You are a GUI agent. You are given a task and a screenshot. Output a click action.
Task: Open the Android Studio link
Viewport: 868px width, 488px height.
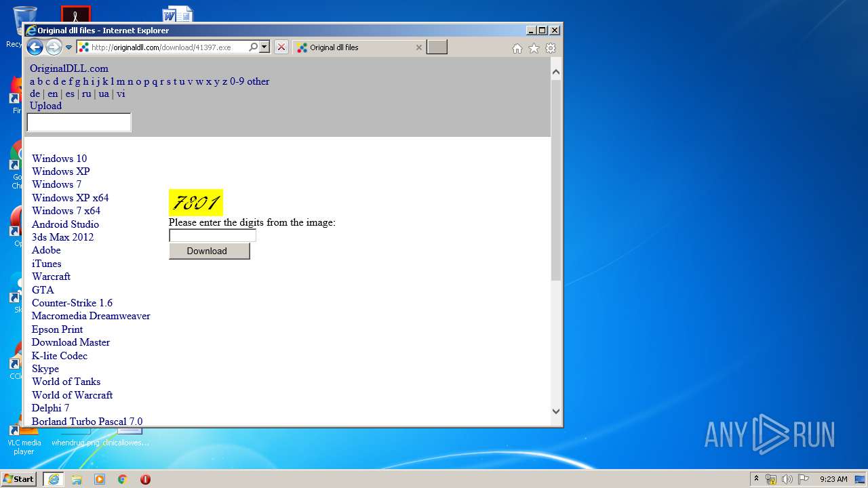click(x=65, y=224)
